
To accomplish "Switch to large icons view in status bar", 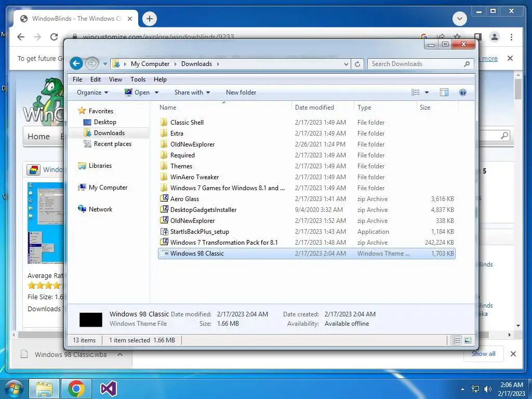I will pos(468,340).
